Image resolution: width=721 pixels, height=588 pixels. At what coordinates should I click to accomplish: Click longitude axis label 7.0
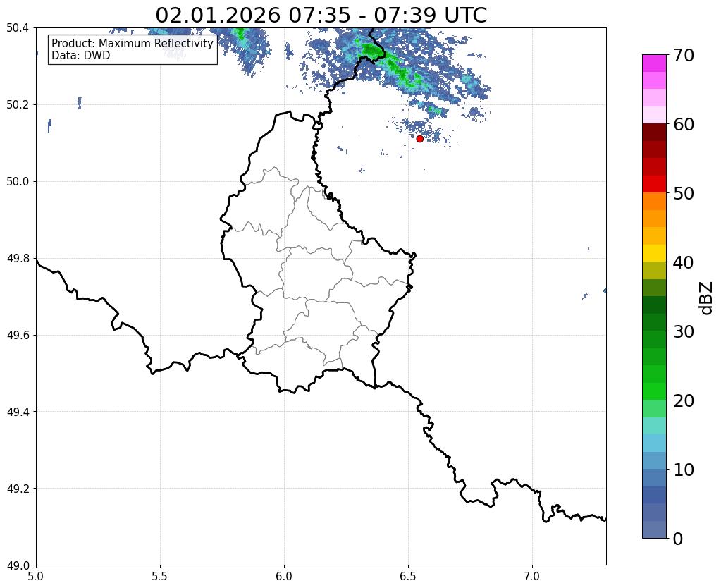(x=532, y=576)
